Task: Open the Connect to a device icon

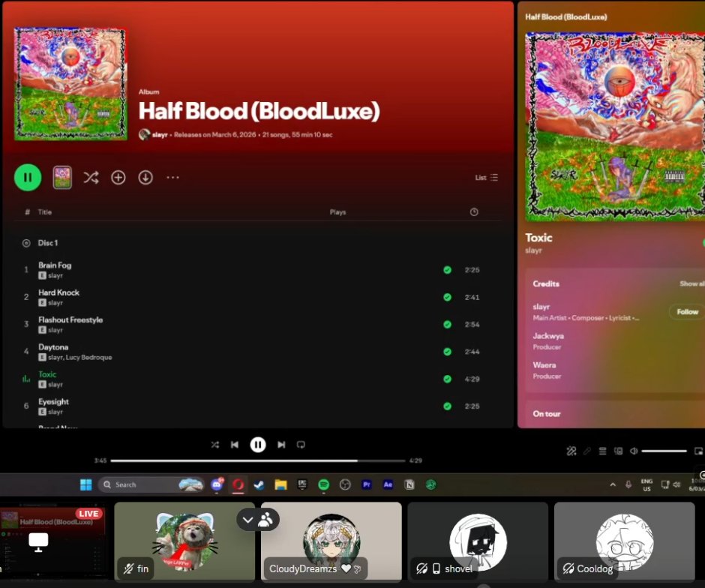Action: click(618, 451)
